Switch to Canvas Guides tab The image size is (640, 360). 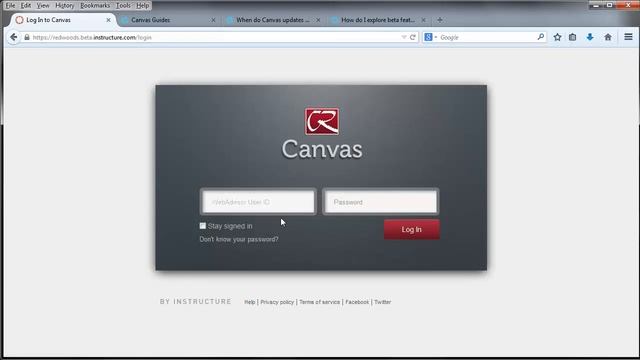tap(168, 20)
